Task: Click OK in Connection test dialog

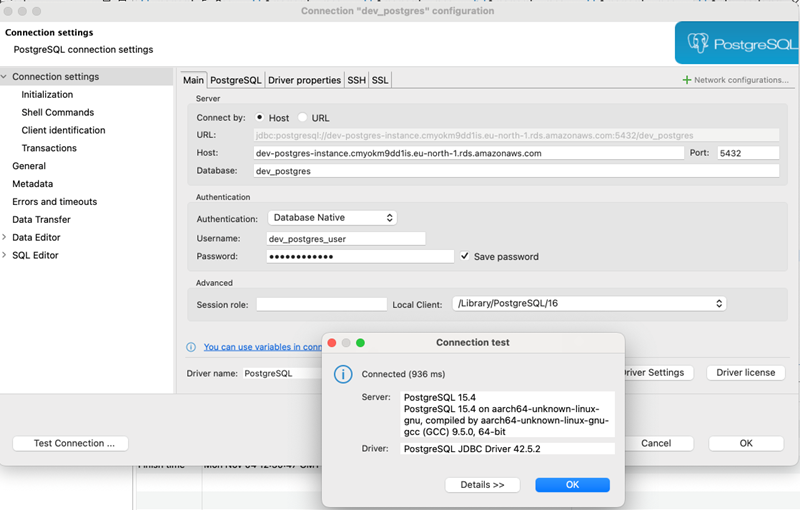Action: (x=572, y=484)
